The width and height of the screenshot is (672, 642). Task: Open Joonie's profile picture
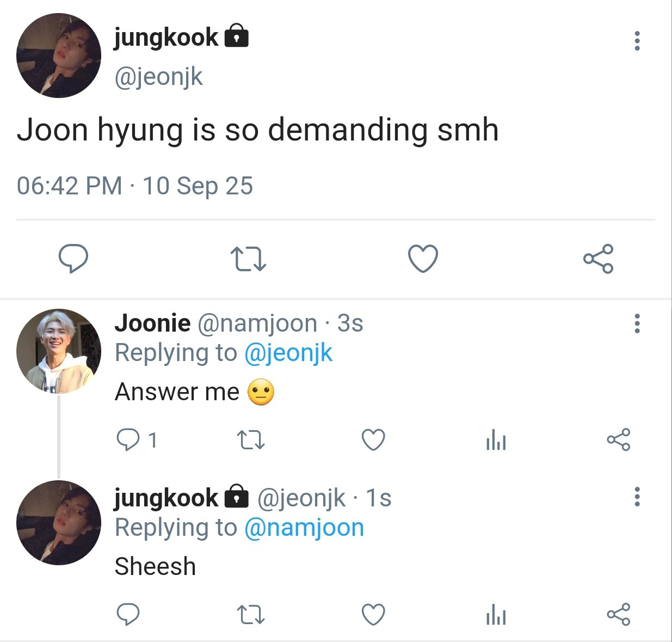[x=59, y=351]
